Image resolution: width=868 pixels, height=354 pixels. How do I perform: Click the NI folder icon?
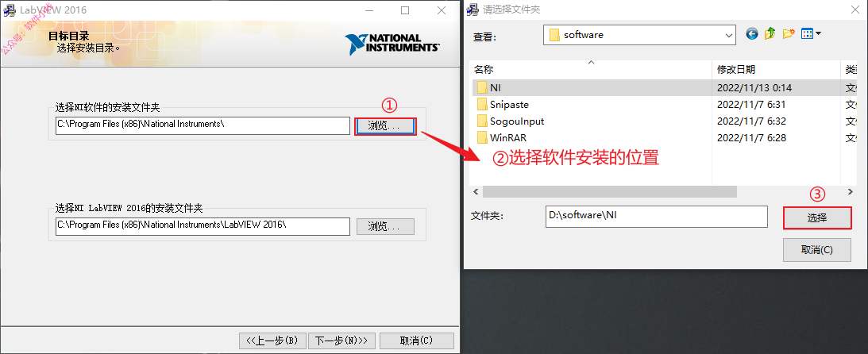(x=481, y=87)
